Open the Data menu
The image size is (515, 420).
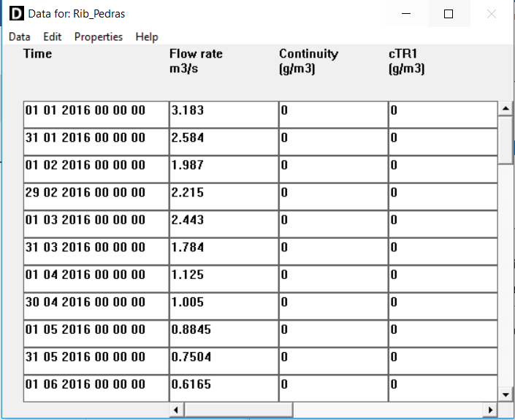pyautogui.click(x=20, y=37)
